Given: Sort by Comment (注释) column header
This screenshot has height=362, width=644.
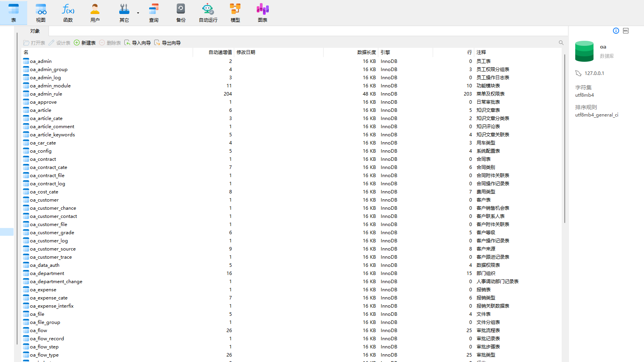Looking at the screenshot, I should click(518, 52).
